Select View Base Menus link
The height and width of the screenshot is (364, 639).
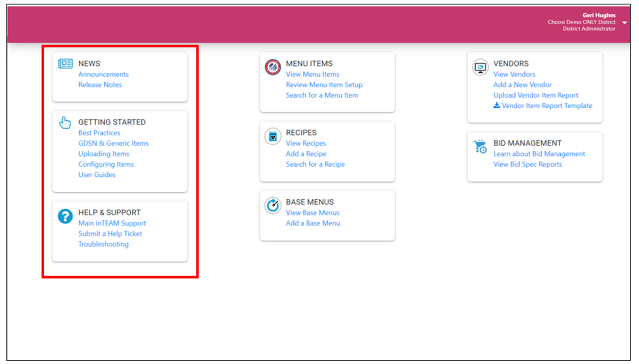pos(313,212)
